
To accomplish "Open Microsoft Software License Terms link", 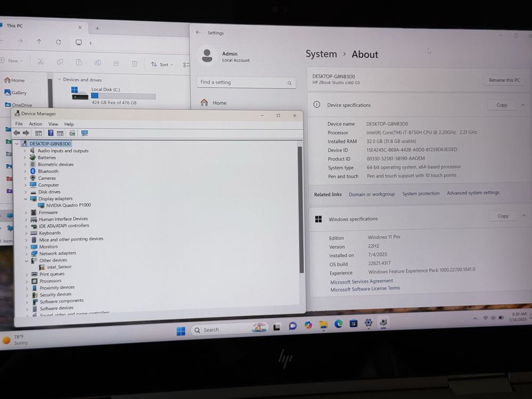I will click(x=365, y=289).
